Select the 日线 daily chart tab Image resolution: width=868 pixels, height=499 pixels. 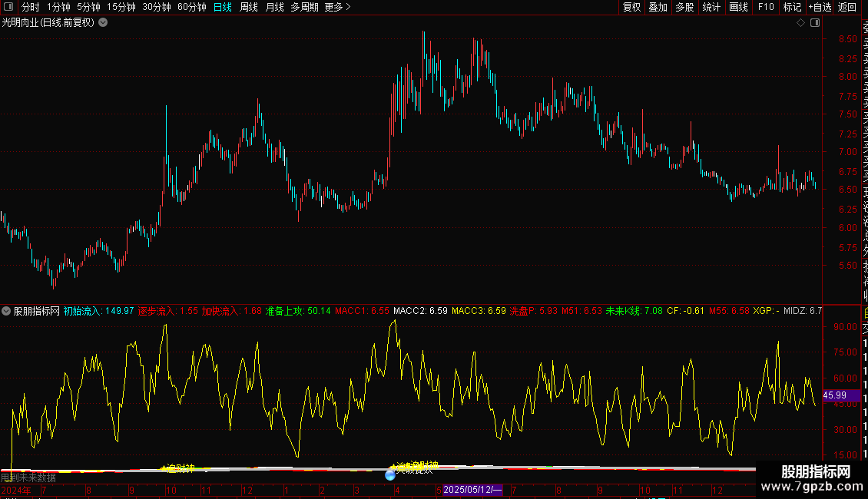(x=223, y=7)
